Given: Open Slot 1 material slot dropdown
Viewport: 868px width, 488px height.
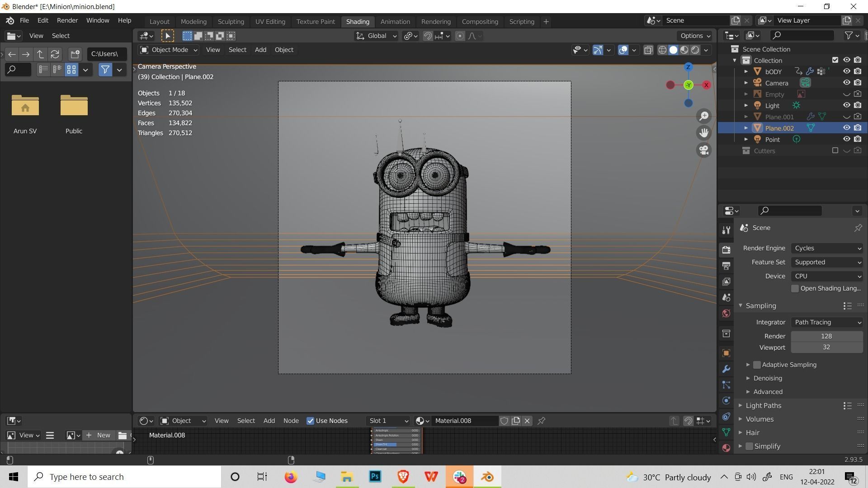Looking at the screenshot, I should 388,421.
